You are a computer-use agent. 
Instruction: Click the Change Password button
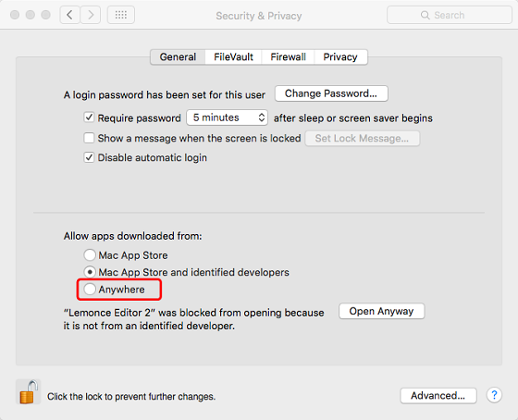(331, 93)
